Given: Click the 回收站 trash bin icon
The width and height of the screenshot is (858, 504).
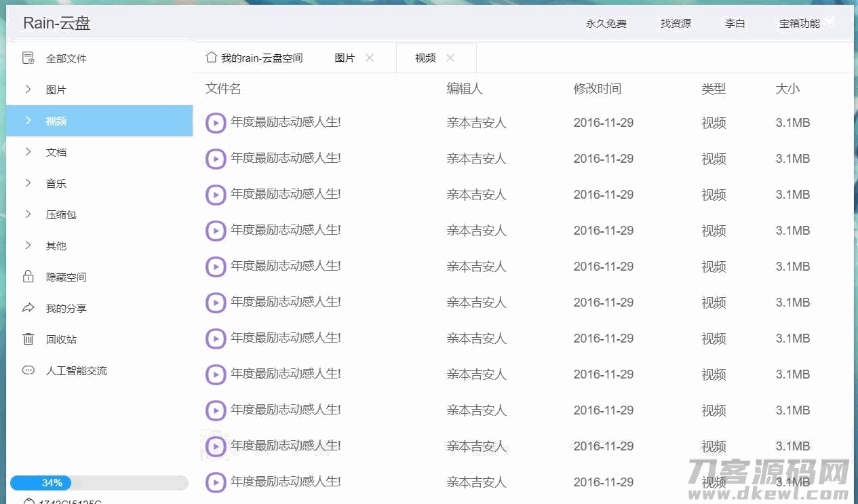Looking at the screenshot, I should (28, 339).
